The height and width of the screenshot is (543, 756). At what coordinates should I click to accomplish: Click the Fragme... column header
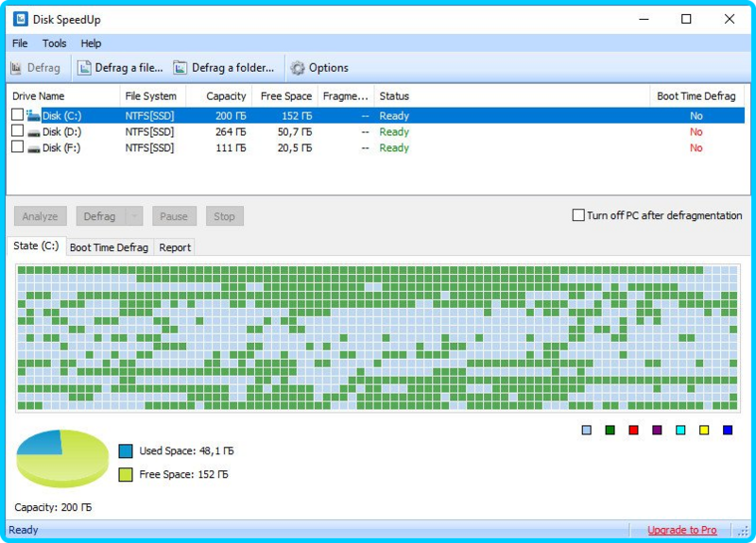coord(346,96)
